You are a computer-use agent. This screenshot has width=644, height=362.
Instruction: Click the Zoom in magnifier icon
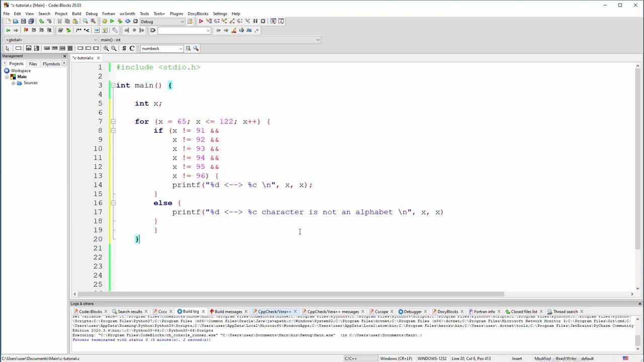[106, 48]
